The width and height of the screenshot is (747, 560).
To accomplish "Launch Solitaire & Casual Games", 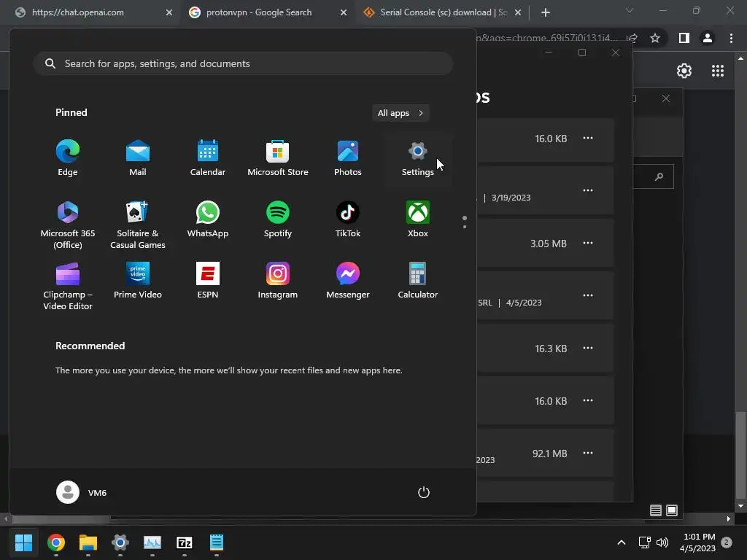I will tap(138, 225).
